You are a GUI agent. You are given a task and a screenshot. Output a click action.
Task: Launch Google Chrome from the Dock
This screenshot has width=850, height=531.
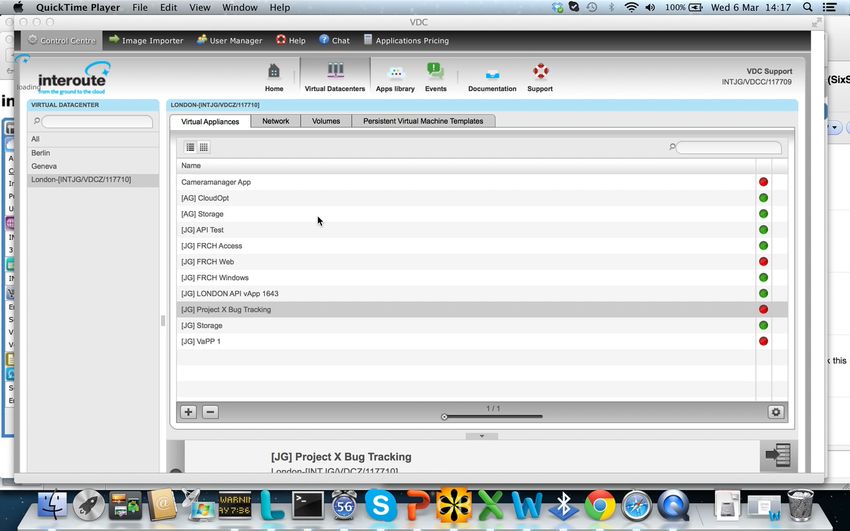(x=600, y=506)
